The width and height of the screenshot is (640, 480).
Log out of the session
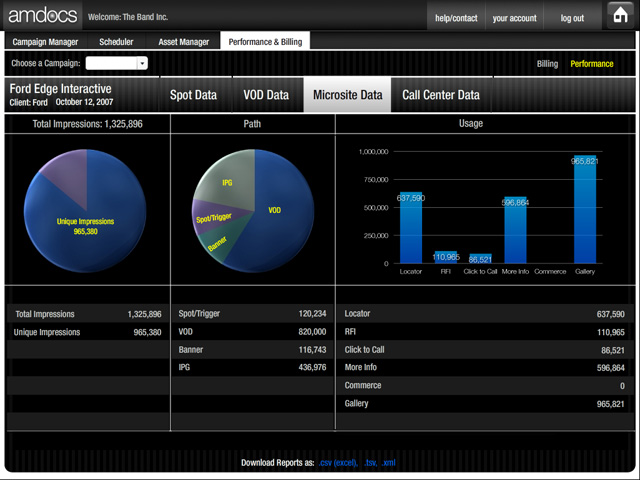click(x=572, y=18)
